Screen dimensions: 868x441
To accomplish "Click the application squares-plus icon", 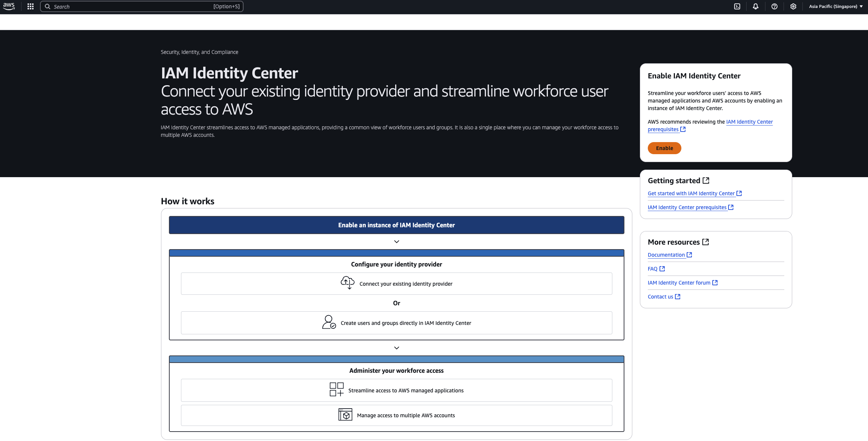I will [x=336, y=389].
